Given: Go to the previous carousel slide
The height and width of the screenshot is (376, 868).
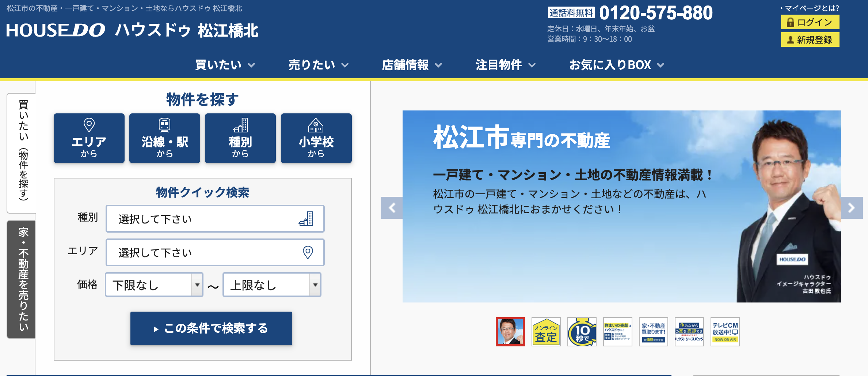Looking at the screenshot, I should (x=392, y=208).
